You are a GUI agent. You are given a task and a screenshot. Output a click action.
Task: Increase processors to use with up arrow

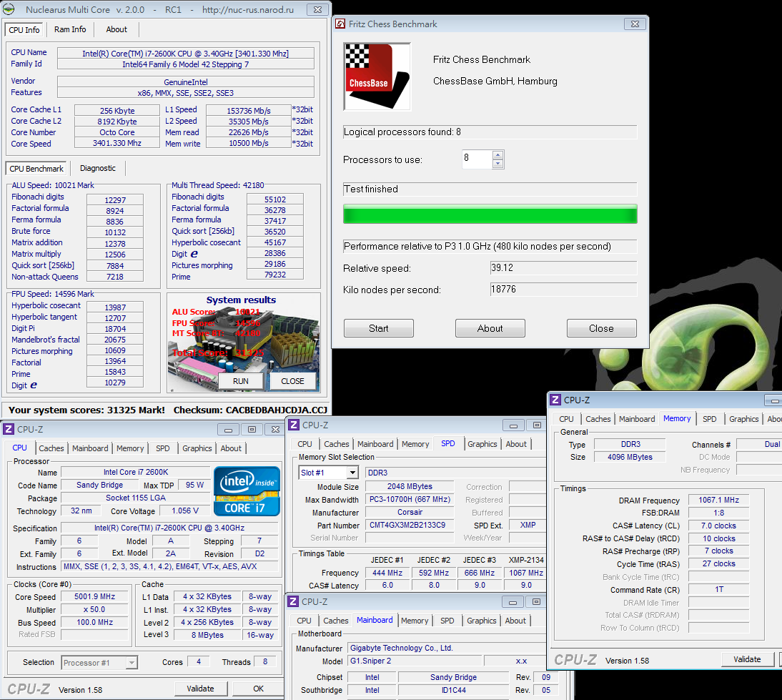point(498,155)
